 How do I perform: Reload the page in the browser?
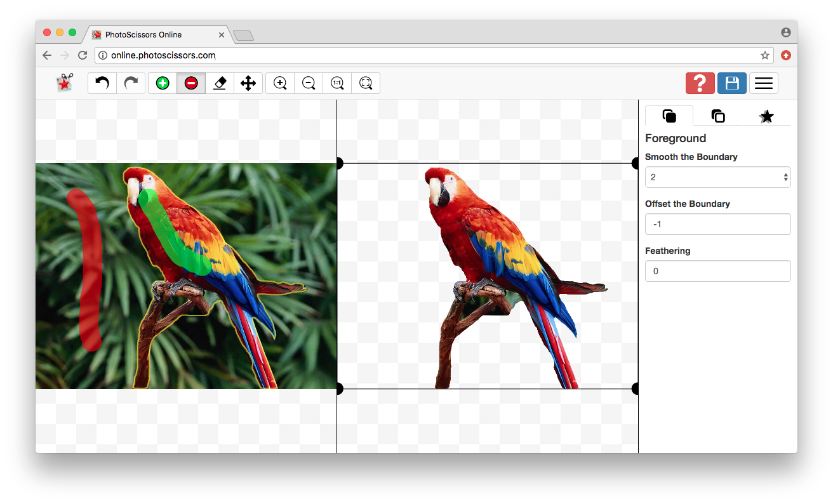(83, 55)
